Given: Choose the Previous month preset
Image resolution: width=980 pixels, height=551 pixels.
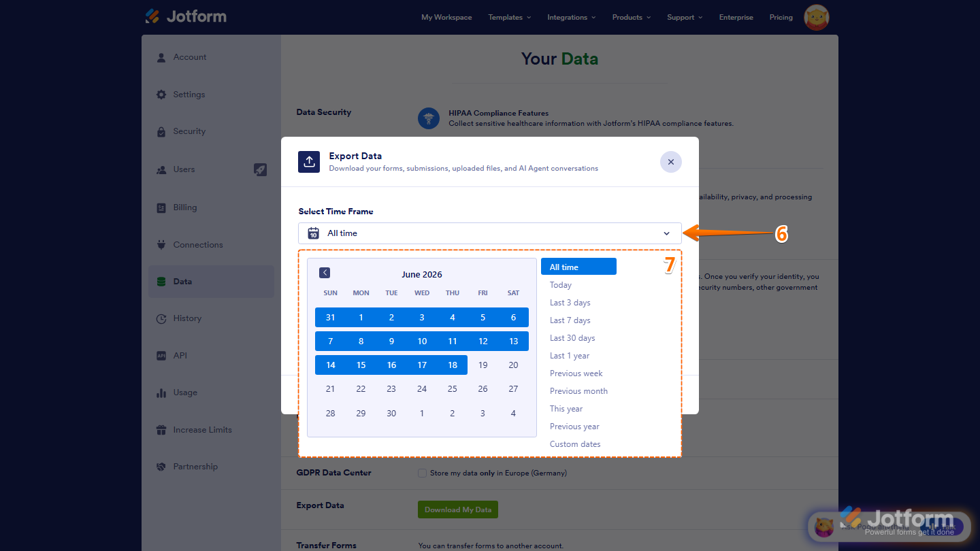Looking at the screenshot, I should [579, 391].
